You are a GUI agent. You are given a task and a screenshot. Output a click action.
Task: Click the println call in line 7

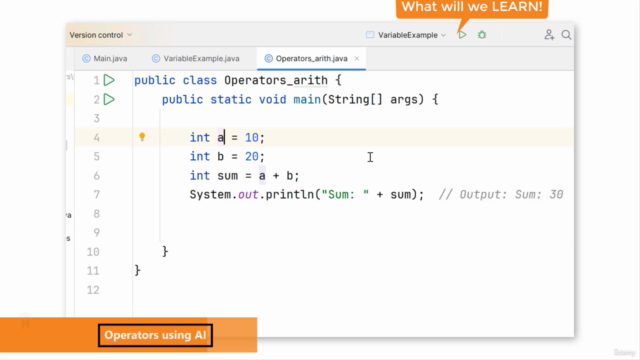coord(290,194)
